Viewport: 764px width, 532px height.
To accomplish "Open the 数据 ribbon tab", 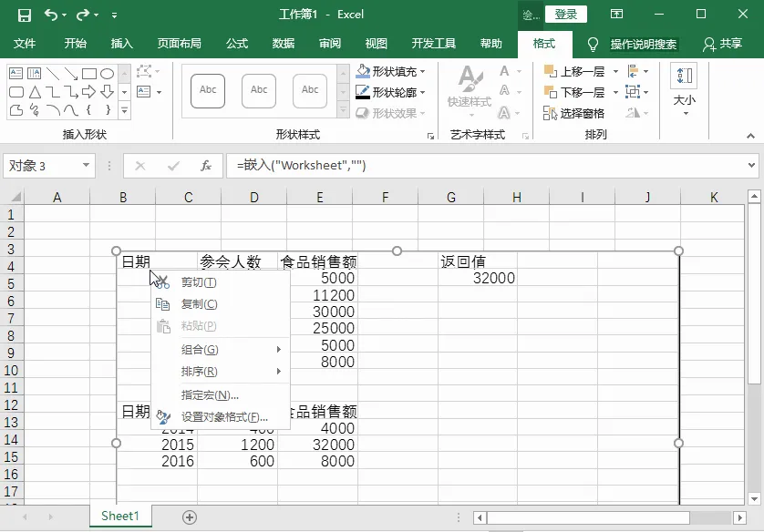I will [x=283, y=44].
